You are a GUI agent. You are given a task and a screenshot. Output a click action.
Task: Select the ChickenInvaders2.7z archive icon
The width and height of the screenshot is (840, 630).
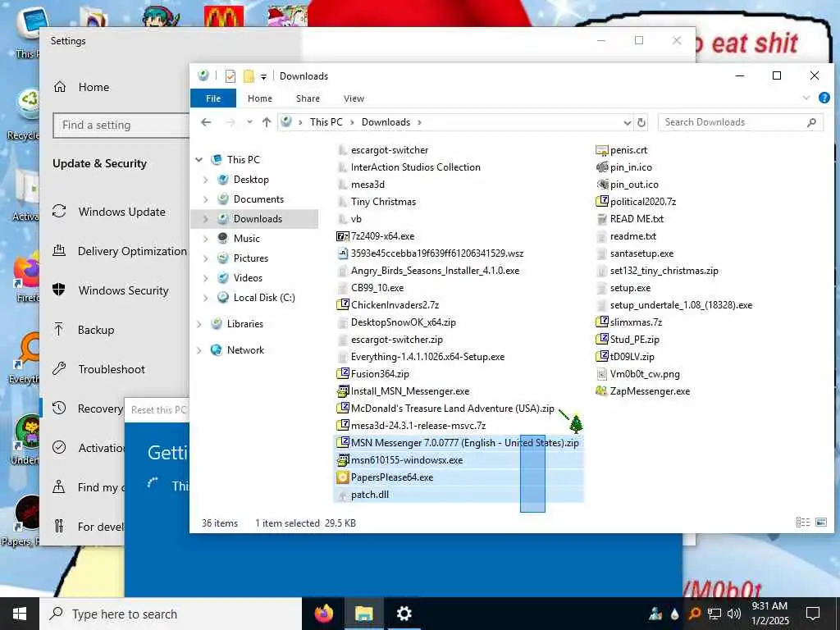pos(342,305)
